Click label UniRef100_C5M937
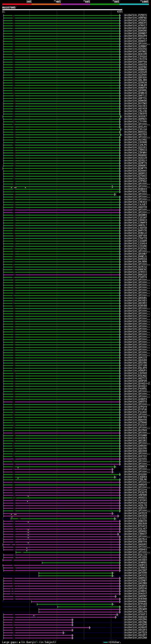Screen dimensions: 151x644 (x=135, y=534)
